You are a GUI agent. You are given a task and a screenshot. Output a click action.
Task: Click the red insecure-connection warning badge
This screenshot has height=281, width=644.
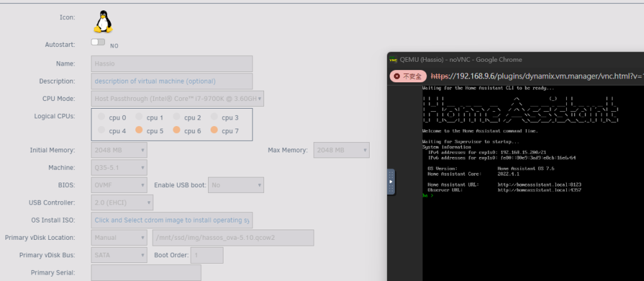point(408,77)
